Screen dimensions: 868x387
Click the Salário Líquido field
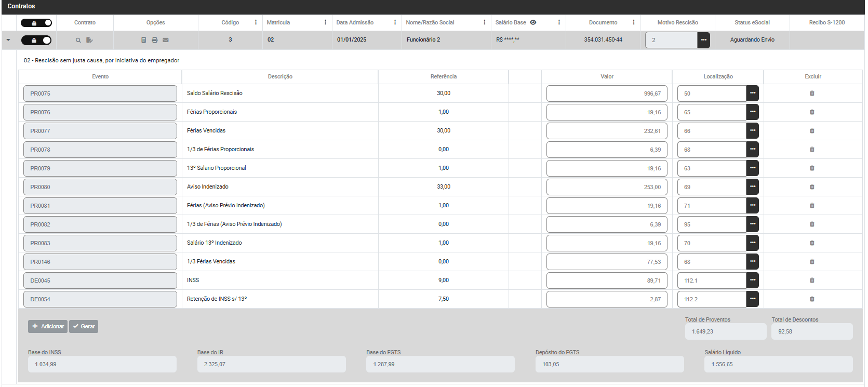click(779, 364)
